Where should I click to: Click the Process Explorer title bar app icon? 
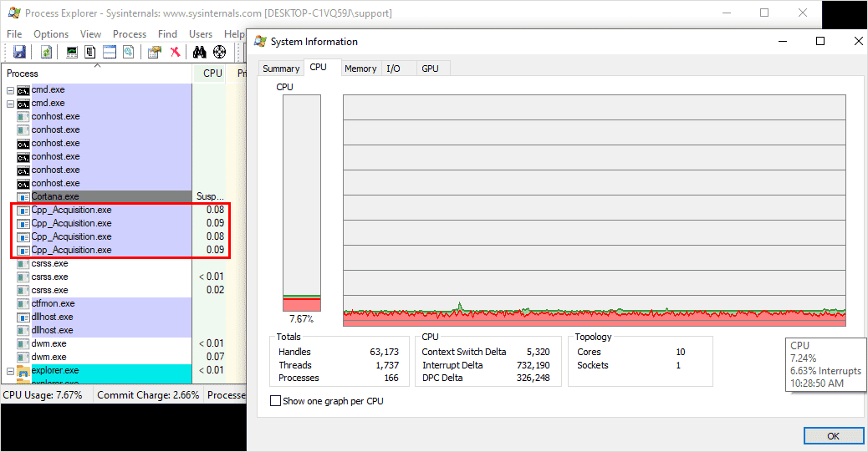coord(14,13)
